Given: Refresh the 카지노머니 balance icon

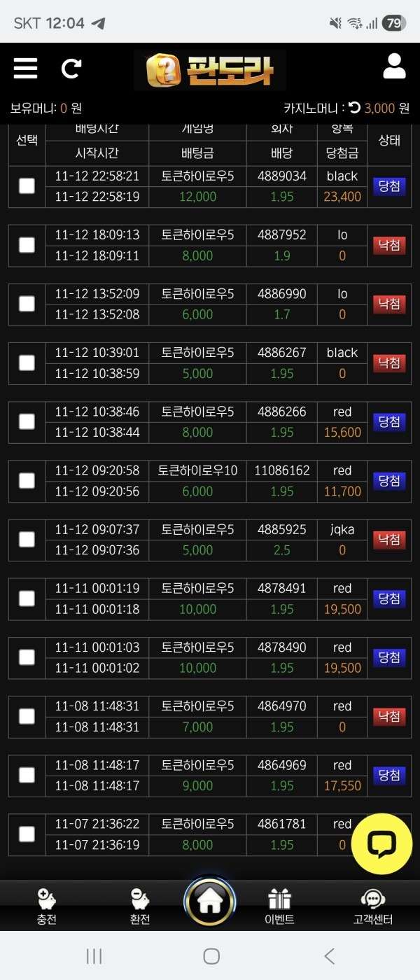Looking at the screenshot, I should 354,108.
